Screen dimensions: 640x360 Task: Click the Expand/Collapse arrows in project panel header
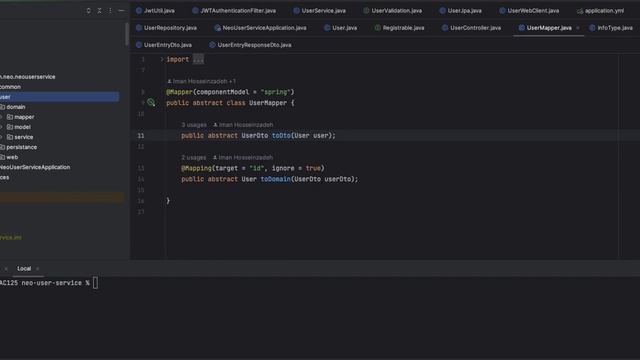(89, 11)
